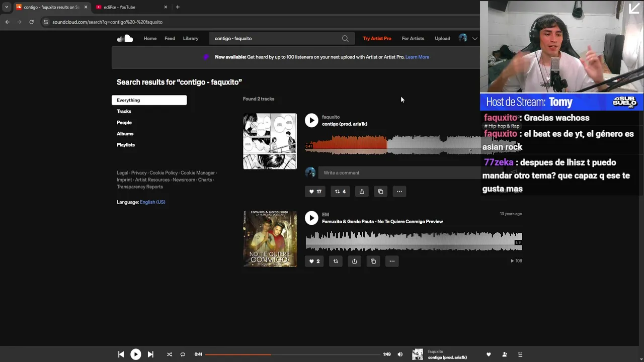Viewport: 644px width, 362px height.
Task: Click the now-playing artwork in player bar
Action: [418, 354]
